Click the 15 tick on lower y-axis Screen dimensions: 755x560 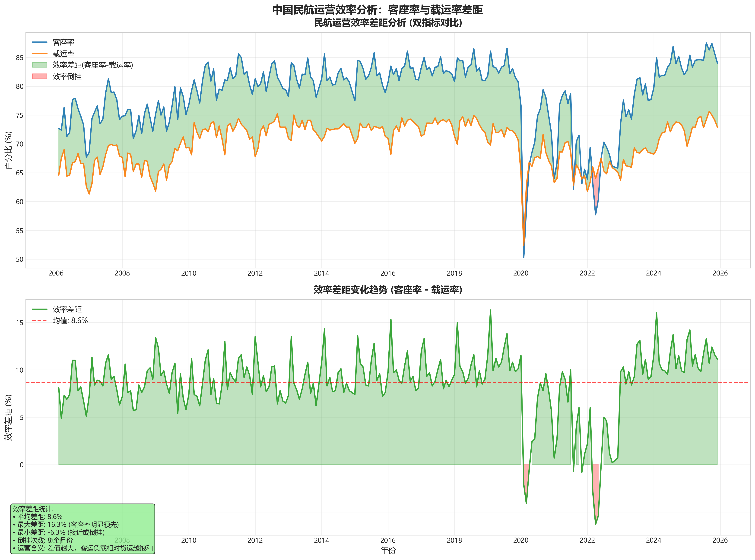20,322
